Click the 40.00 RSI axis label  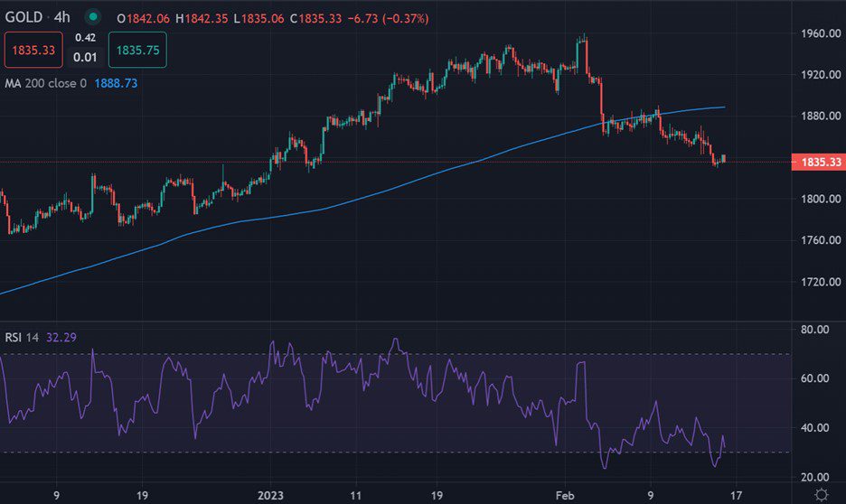(x=814, y=428)
